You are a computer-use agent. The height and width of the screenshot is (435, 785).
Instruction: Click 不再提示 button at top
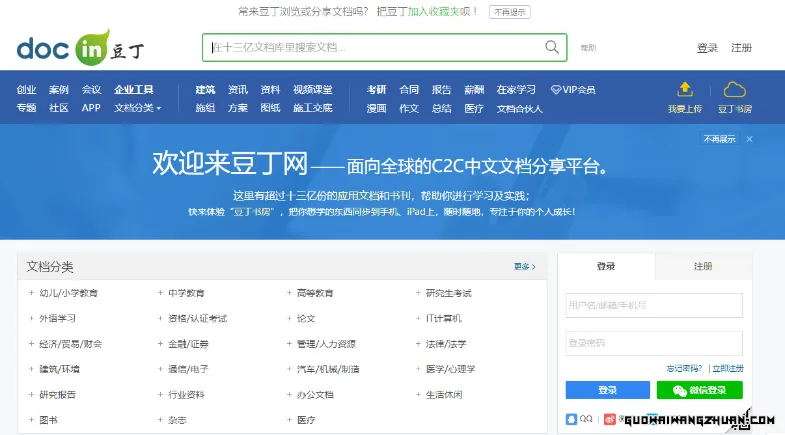coord(510,12)
